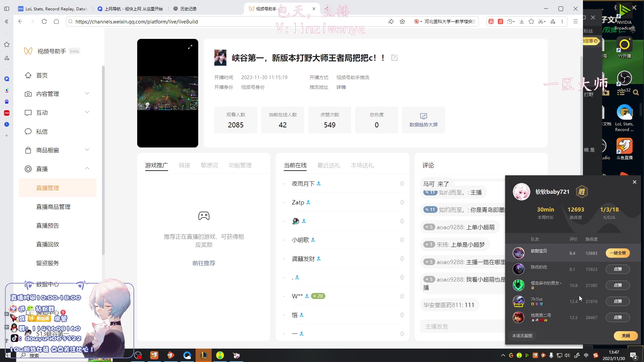Viewport: 644px width, 362px height.
Task: Click 详情 link for stream address
Action: point(341,87)
